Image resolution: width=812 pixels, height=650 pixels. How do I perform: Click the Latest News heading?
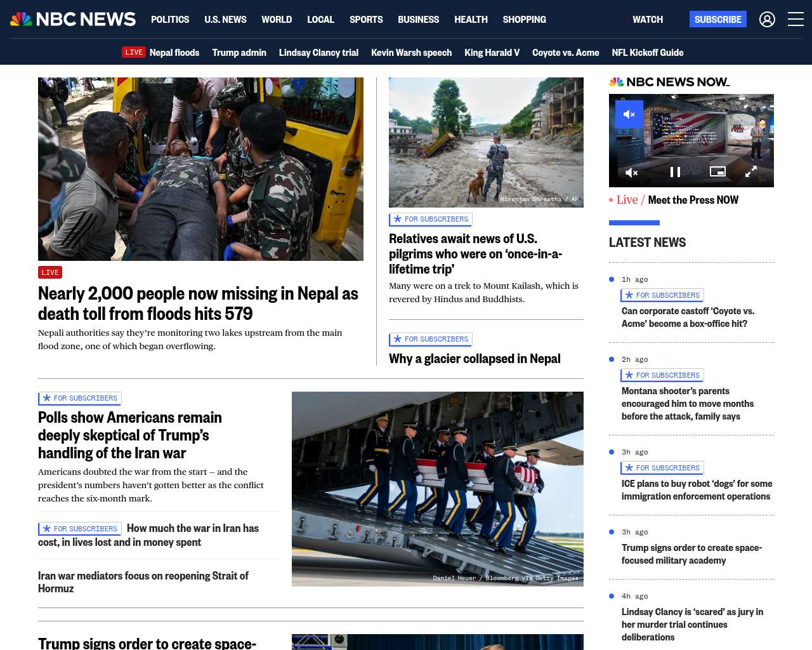coord(647,242)
